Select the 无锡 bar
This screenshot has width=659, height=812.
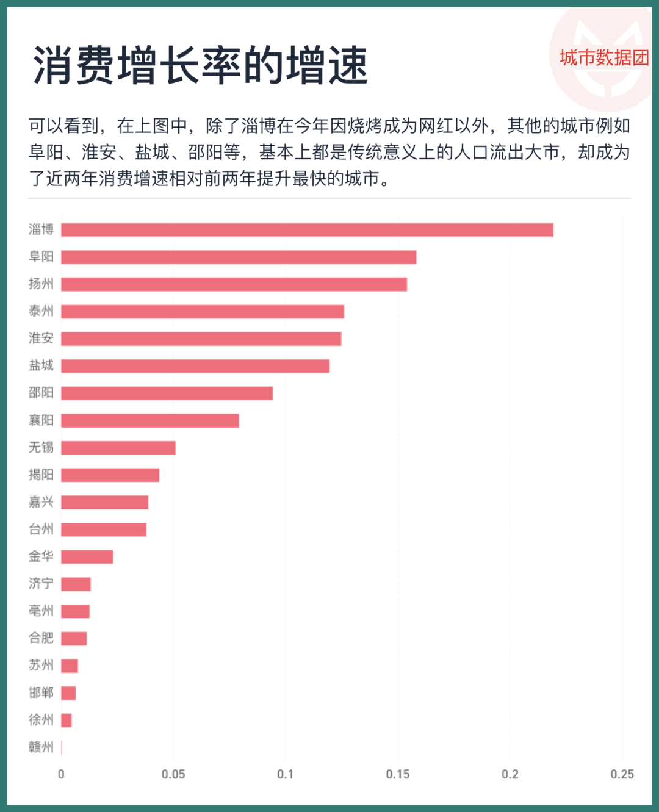point(118,448)
